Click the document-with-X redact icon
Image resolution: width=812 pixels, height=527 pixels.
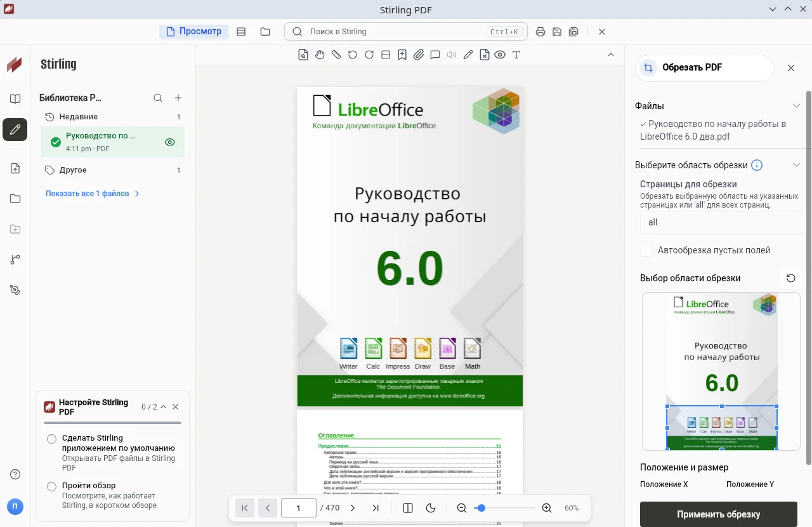pyautogui.click(x=485, y=55)
